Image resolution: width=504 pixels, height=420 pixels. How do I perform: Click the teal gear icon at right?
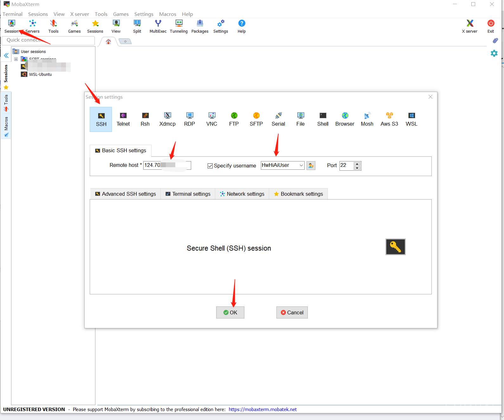pyautogui.click(x=494, y=53)
